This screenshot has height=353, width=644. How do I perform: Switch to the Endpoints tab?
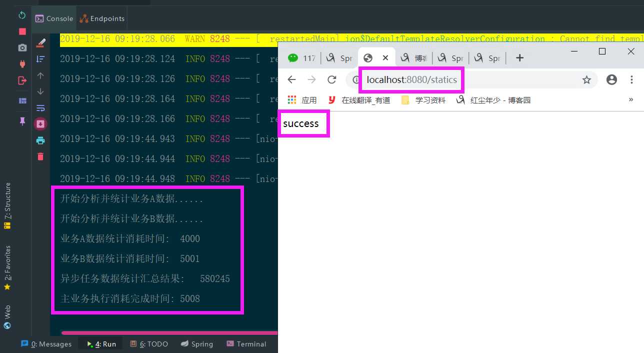tap(102, 18)
